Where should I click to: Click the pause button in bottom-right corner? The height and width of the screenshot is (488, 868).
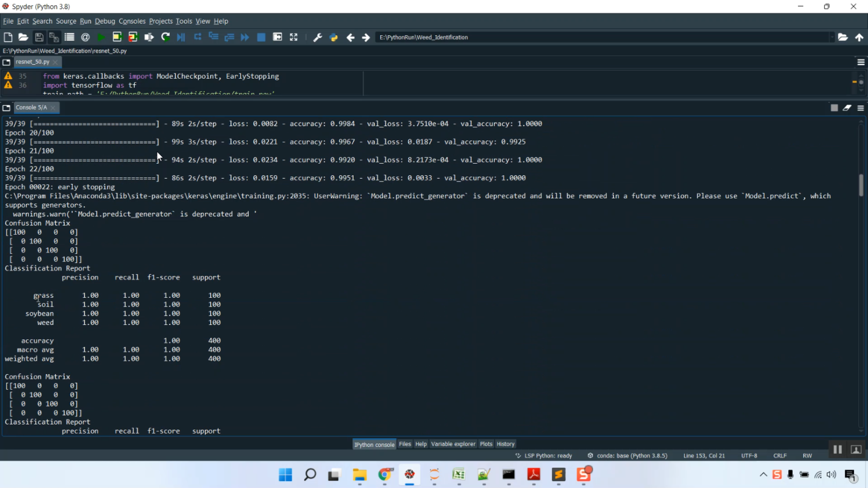click(837, 449)
